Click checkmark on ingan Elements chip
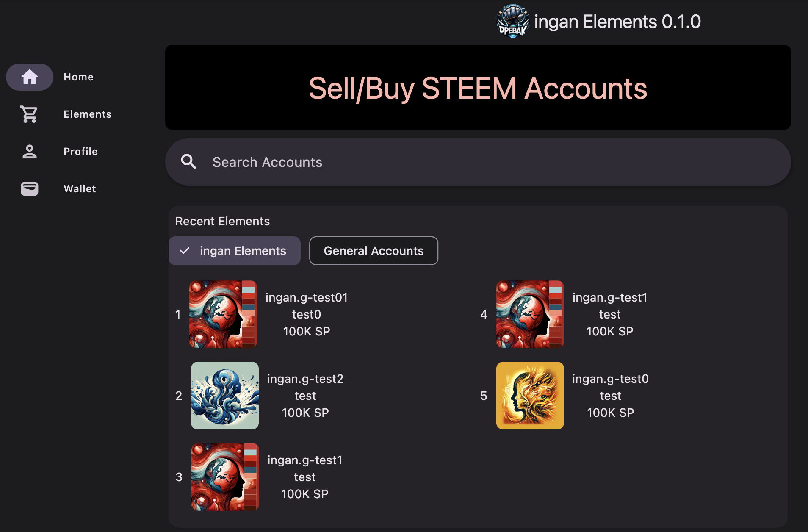This screenshot has width=808, height=532. tap(185, 251)
